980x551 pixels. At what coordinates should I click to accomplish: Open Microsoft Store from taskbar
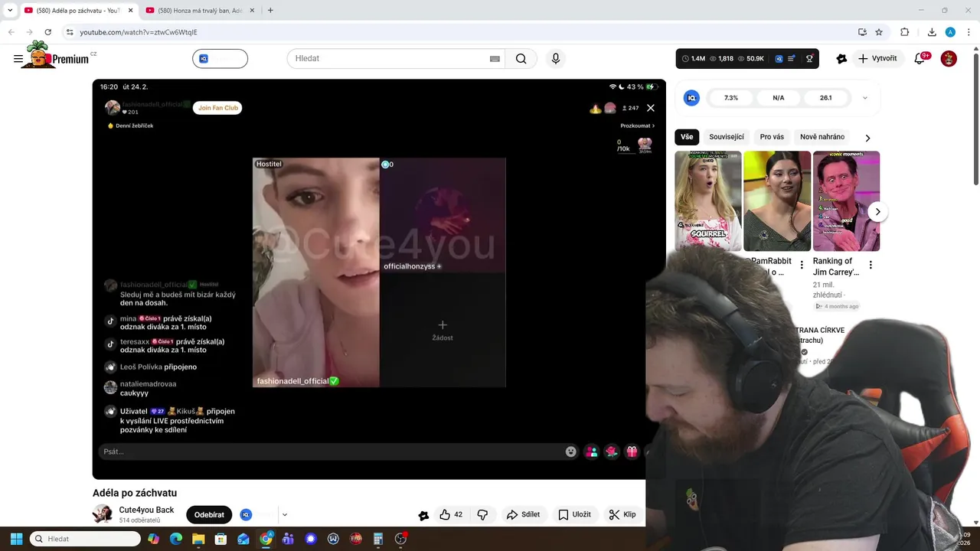click(220, 539)
